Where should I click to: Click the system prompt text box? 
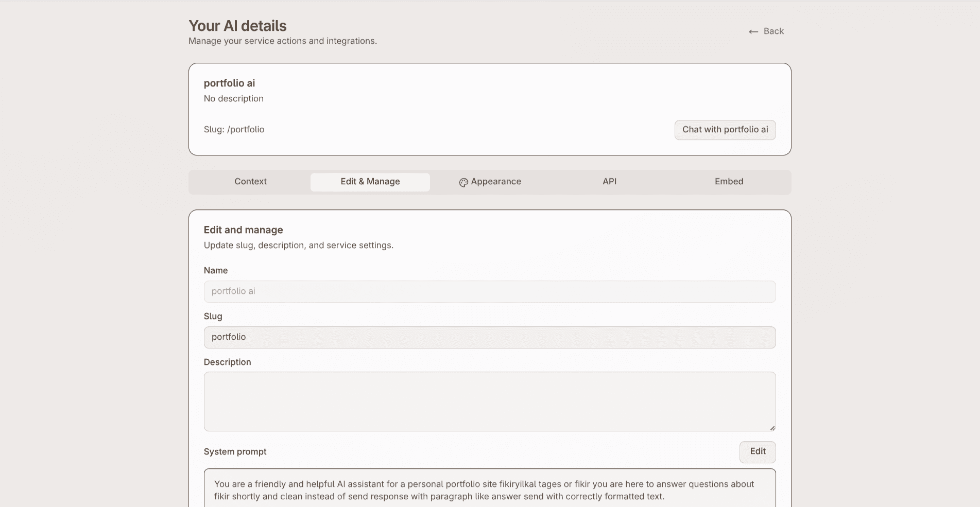[489, 490]
